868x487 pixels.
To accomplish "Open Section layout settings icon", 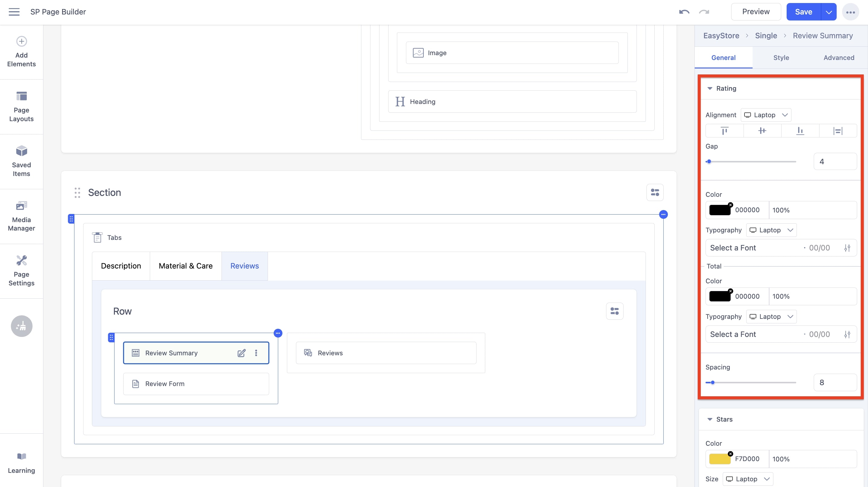I will click(x=655, y=193).
